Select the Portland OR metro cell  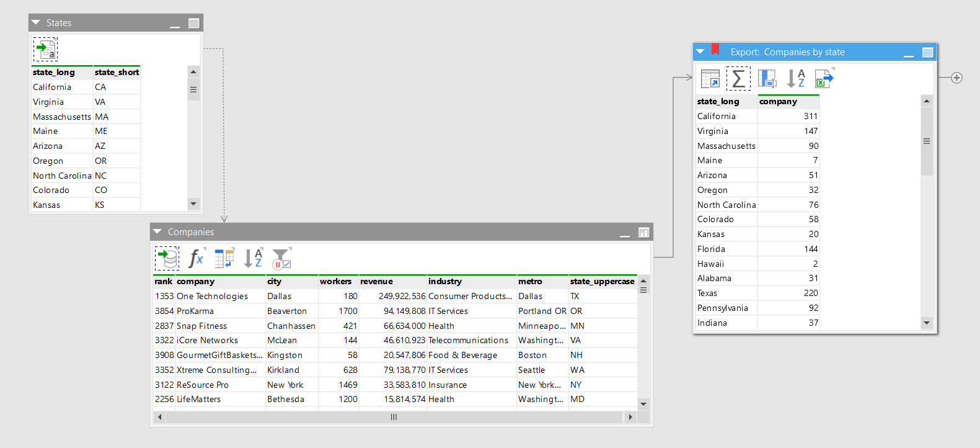click(x=542, y=311)
